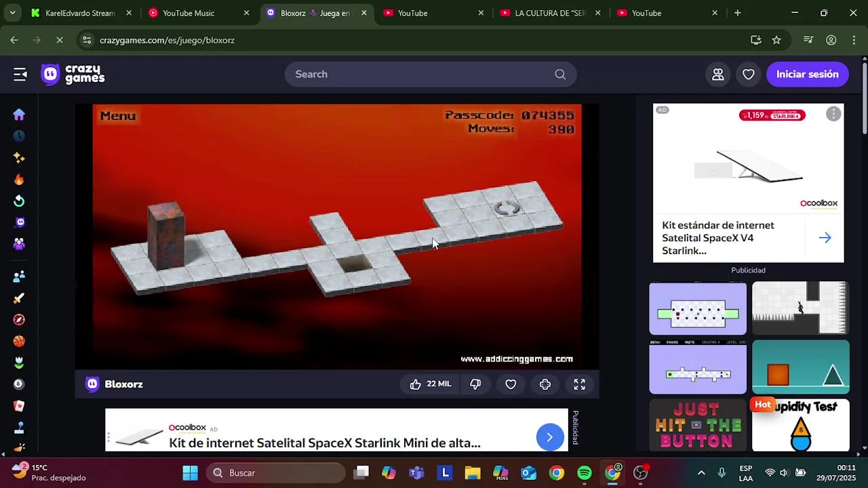868x488 pixels.
Task: Switch to KarelEdvardo Stream tab
Action: click(x=80, y=13)
